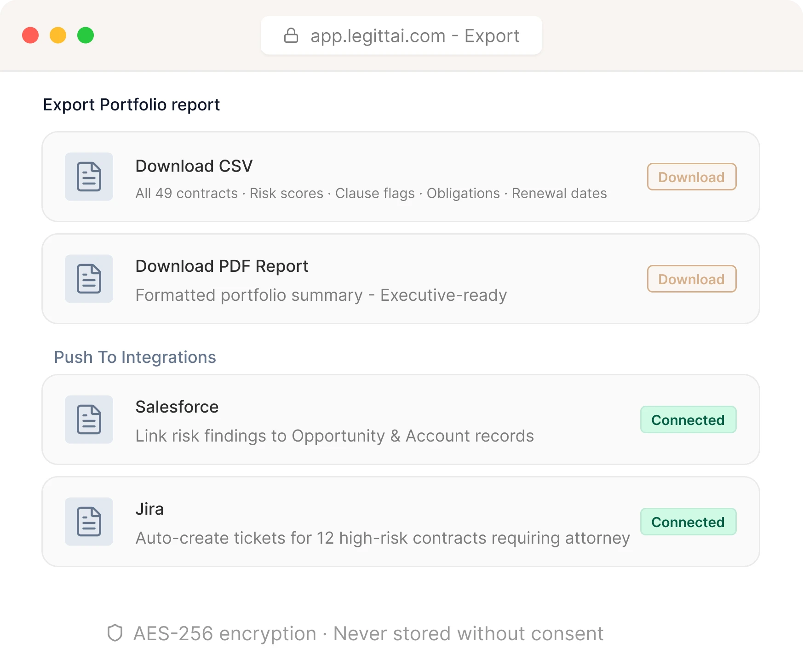Image resolution: width=803 pixels, height=672 pixels.
Task: Click the Download CSV document icon
Action: tap(88, 176)
